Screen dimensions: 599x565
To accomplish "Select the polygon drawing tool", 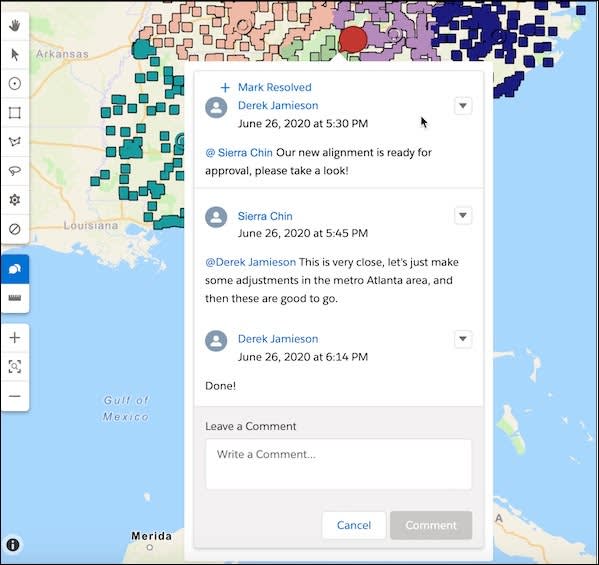I will click(x=15, y=142).
